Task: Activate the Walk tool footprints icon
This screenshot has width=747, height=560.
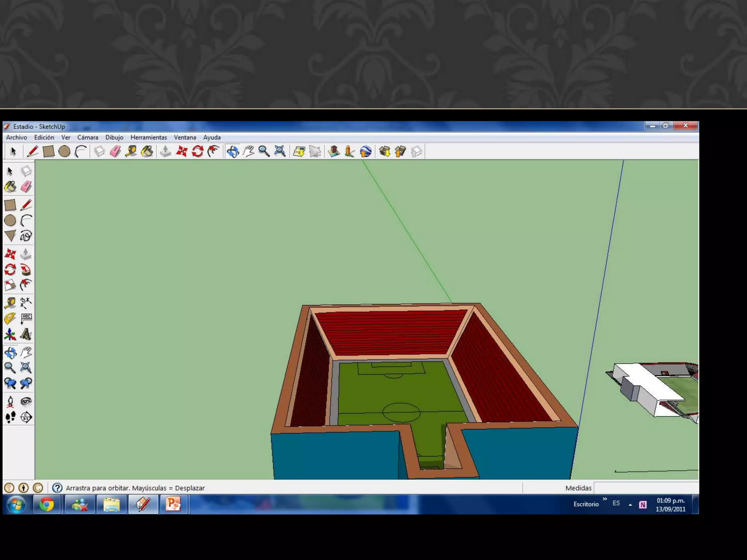Action: coord(10,417)
